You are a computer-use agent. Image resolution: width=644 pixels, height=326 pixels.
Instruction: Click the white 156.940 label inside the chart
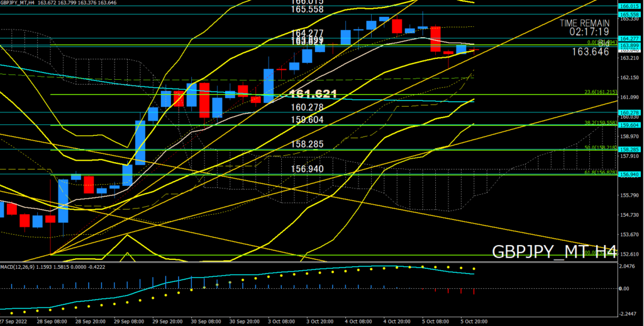click(307, 169)
